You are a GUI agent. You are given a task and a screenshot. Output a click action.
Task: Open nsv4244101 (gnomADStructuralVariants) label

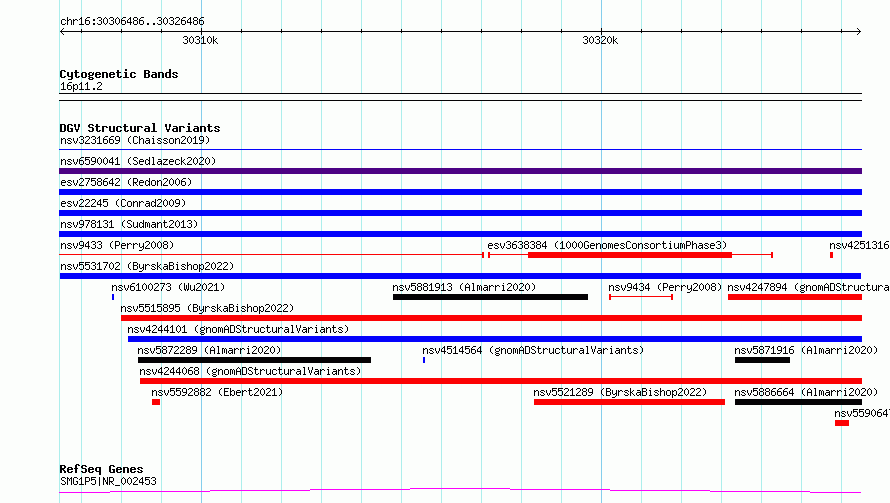coord(238,329)
